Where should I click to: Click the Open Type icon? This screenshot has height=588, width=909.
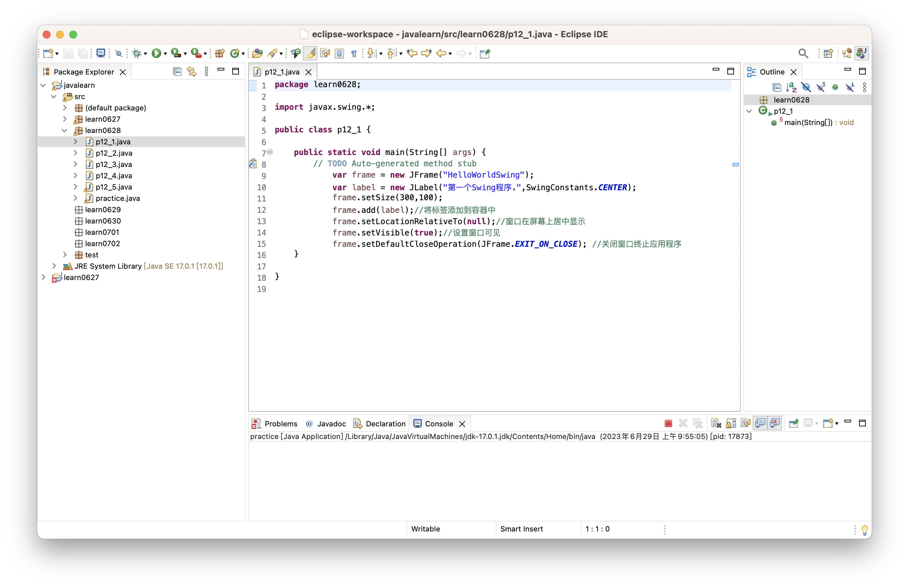tap(258, 54)
